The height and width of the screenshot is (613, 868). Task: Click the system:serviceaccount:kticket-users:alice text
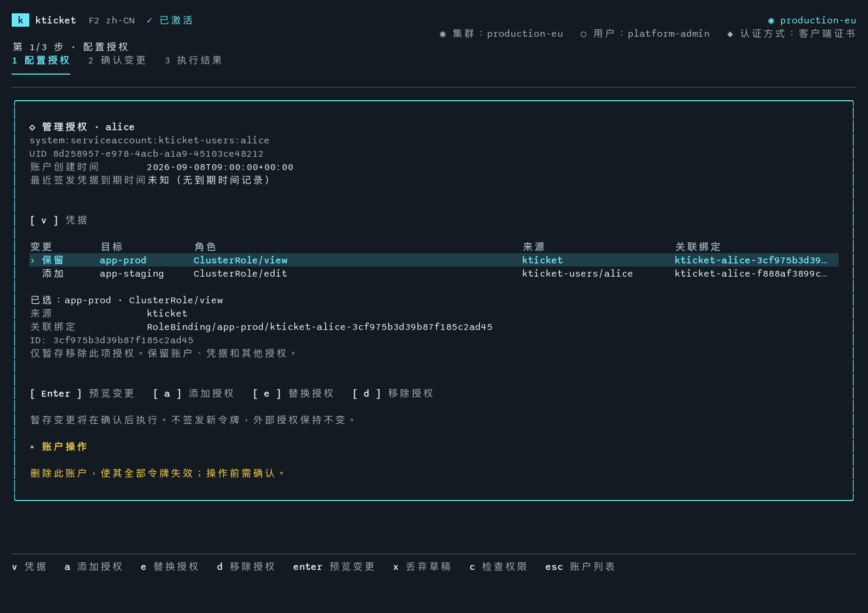click(x=149, y=140)
